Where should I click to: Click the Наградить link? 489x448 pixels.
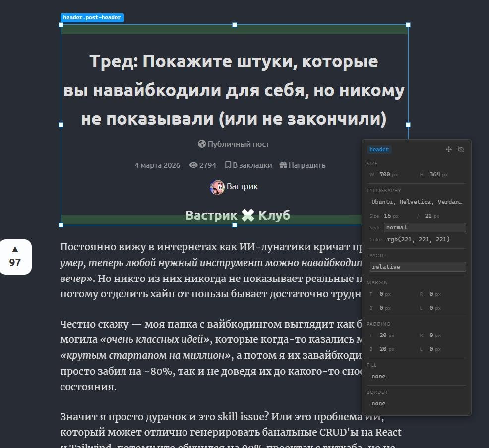[x=307, y=165]
